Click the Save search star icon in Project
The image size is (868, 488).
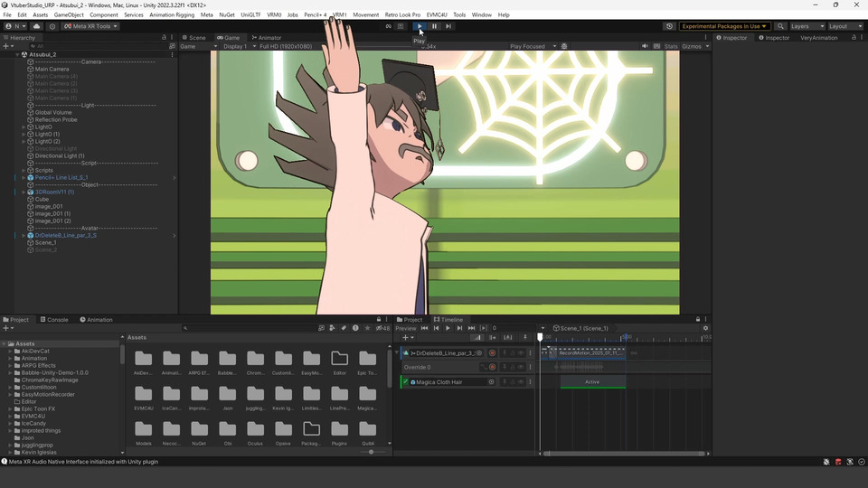click(x=368, y=328)
